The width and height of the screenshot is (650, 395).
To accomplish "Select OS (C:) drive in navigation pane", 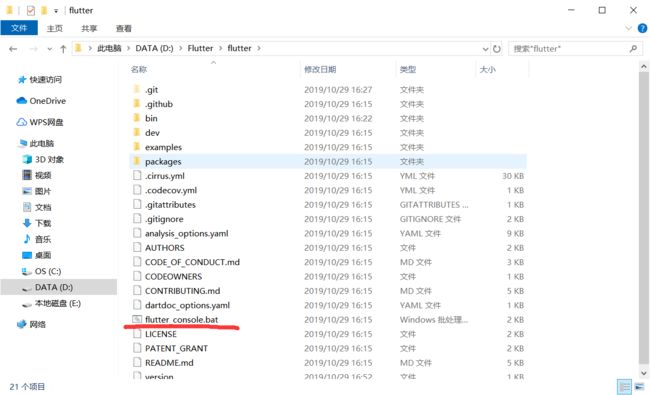I will tap(48, 271).
